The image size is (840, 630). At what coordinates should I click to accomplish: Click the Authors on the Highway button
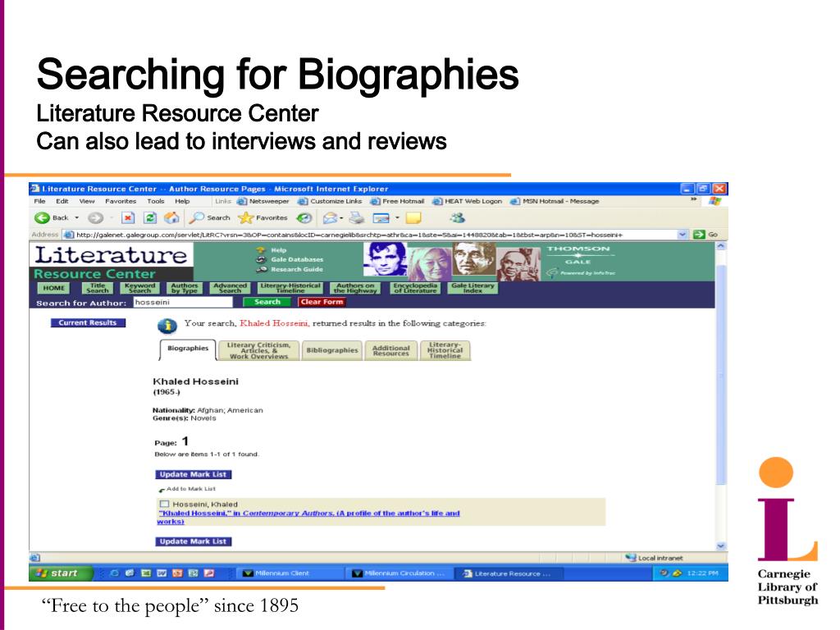click(x=355, y=288)
